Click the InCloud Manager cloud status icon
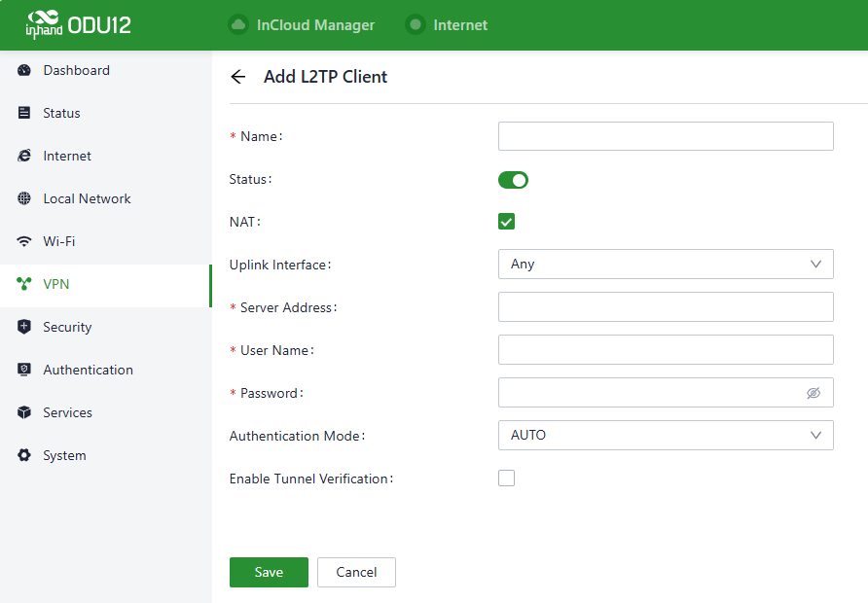868x603 pixels. click(x=237, y=24)
